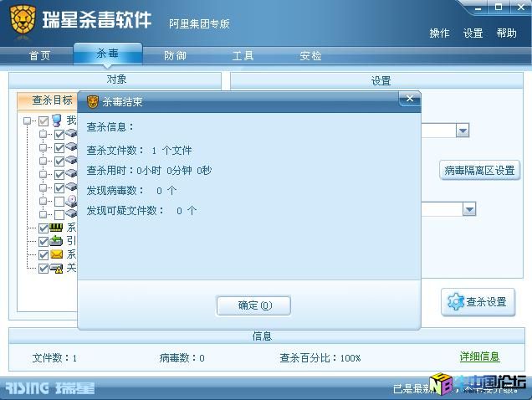Open the 安检 tab
532x400 pixels.
pos(310,56)
